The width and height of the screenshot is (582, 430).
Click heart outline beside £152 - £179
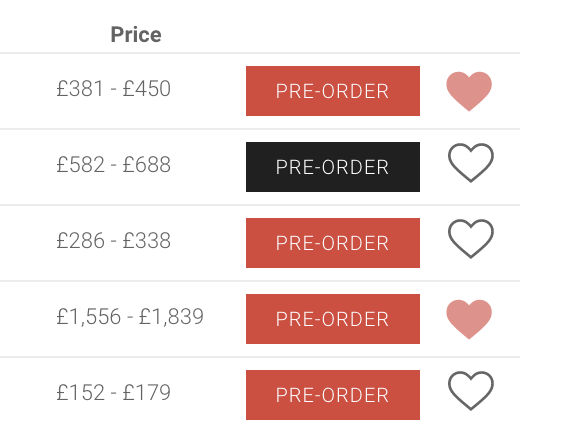471,391
